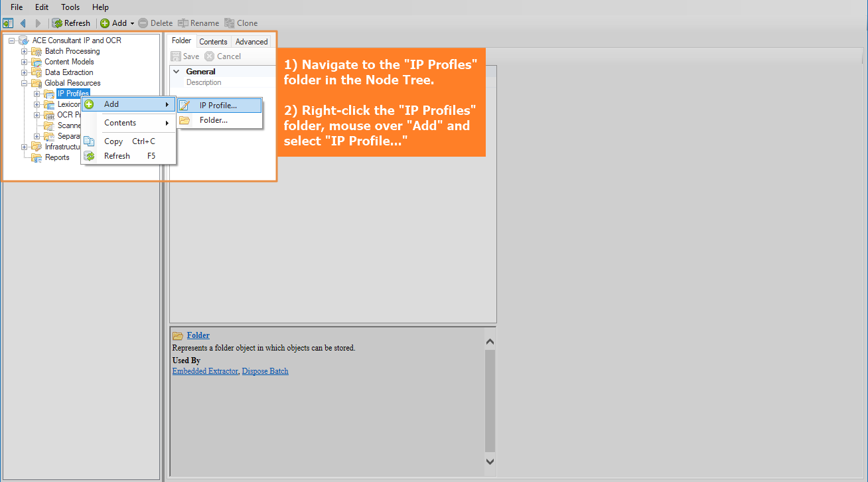Open the Folder help link
Viewport: 868px width, 482px height.
pyautogui.click(x=198, y=335)
